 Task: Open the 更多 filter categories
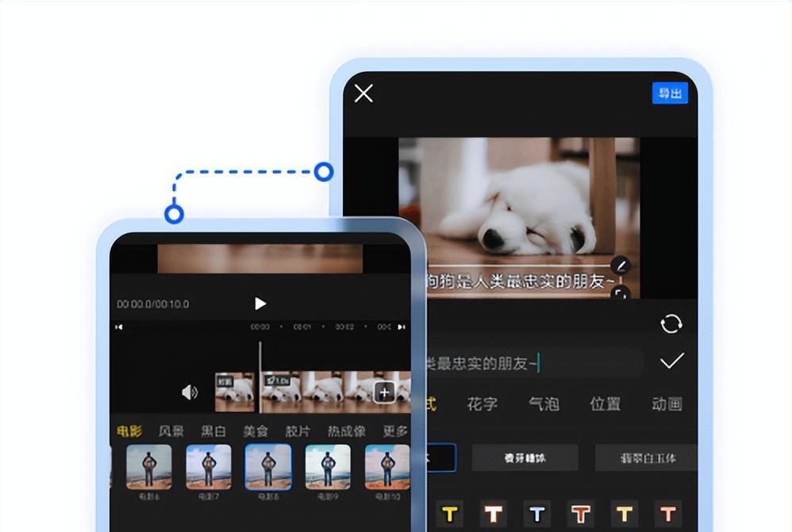pyautogui.click(x=395, y=431)
